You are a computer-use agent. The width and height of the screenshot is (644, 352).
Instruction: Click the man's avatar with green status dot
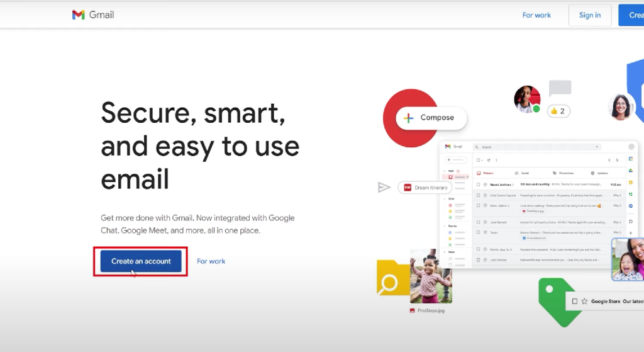tap(528, 99)
